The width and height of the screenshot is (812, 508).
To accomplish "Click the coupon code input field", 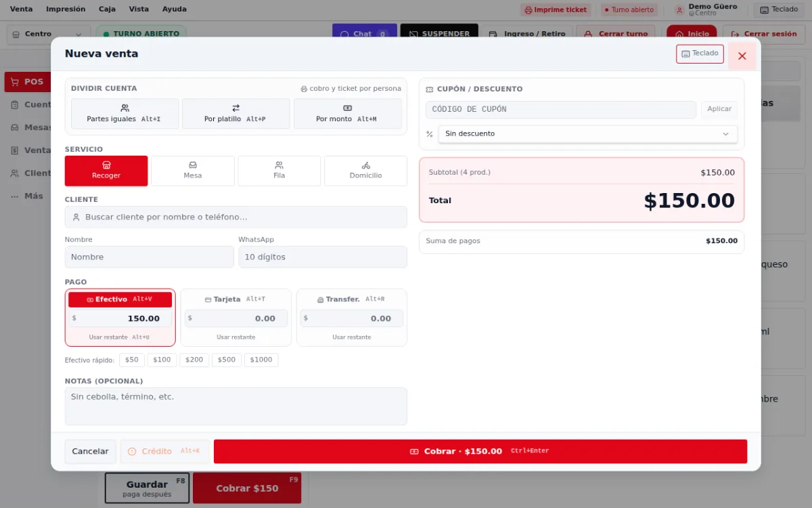I will pyautogui.click(x=561, y=110).
